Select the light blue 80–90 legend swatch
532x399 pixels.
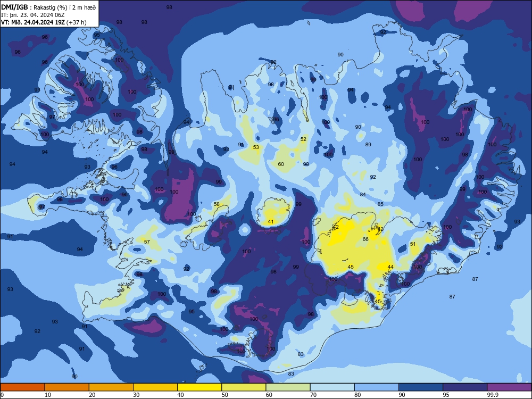click(377, 387)
